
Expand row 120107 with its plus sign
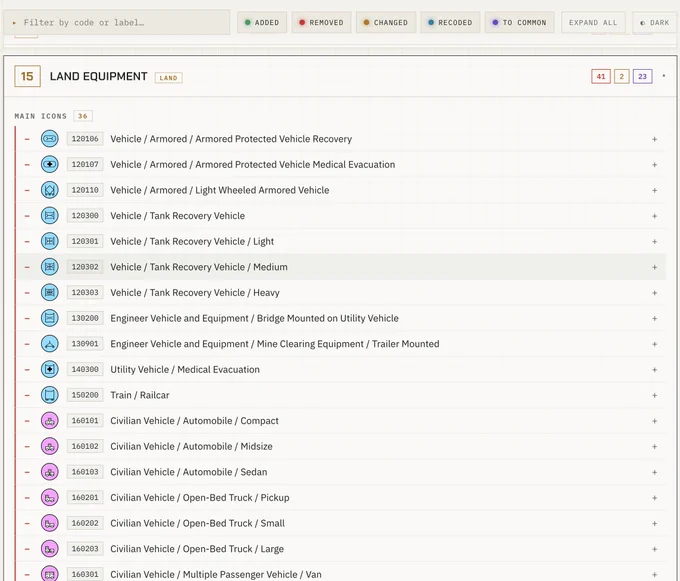654,165
